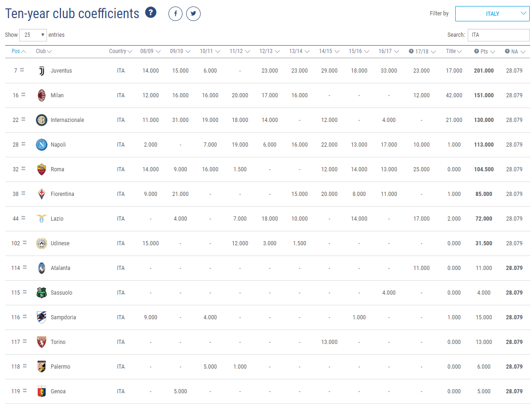The width and height of the screenshot is (532, 404).
Task: Sort by 13/14 season column
Action: click(x=300, y=51)
